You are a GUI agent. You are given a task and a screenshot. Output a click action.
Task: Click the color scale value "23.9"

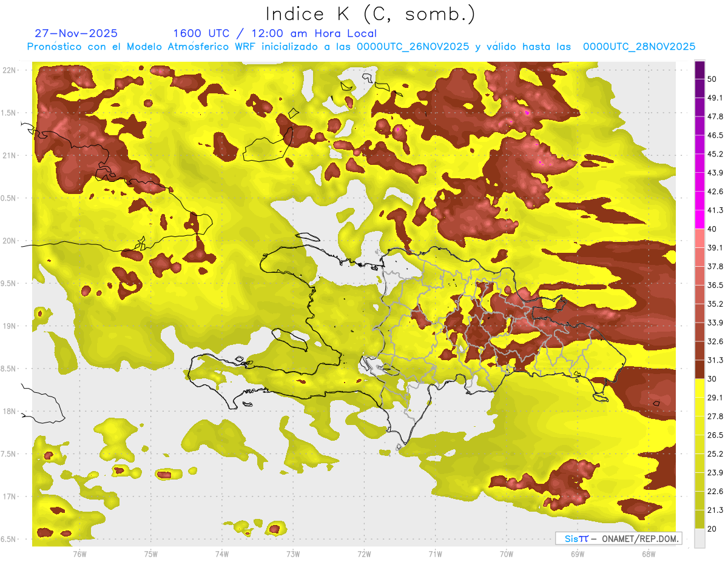715,473
